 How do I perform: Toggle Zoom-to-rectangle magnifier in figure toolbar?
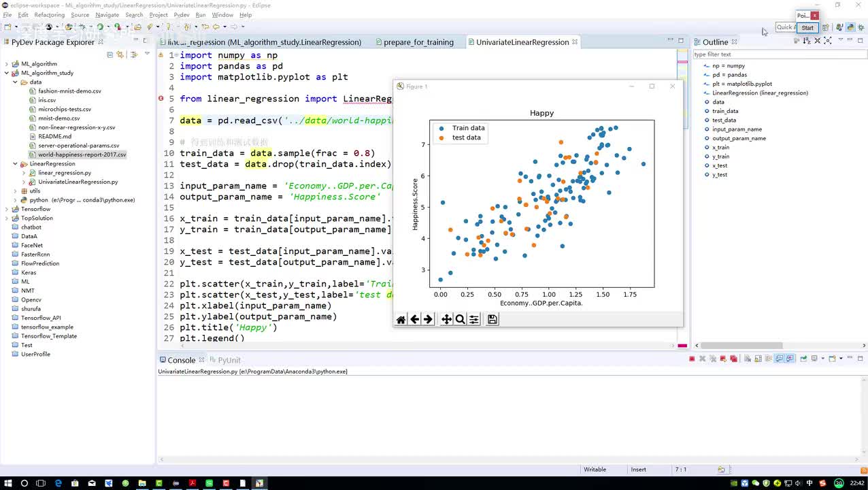[x=460, y=319]
